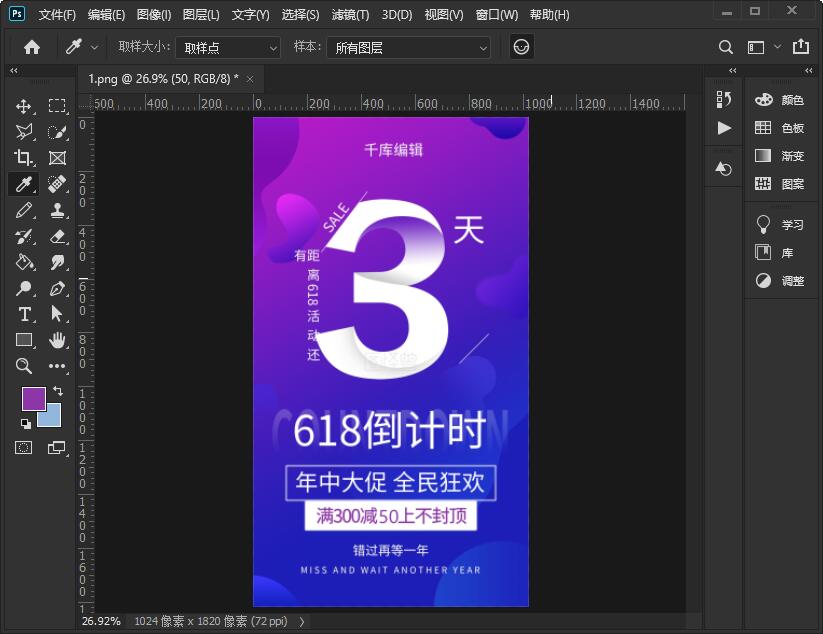823x634 pixels.
Task: Select the Zoom tool
Action: click(x=24, y=366)
